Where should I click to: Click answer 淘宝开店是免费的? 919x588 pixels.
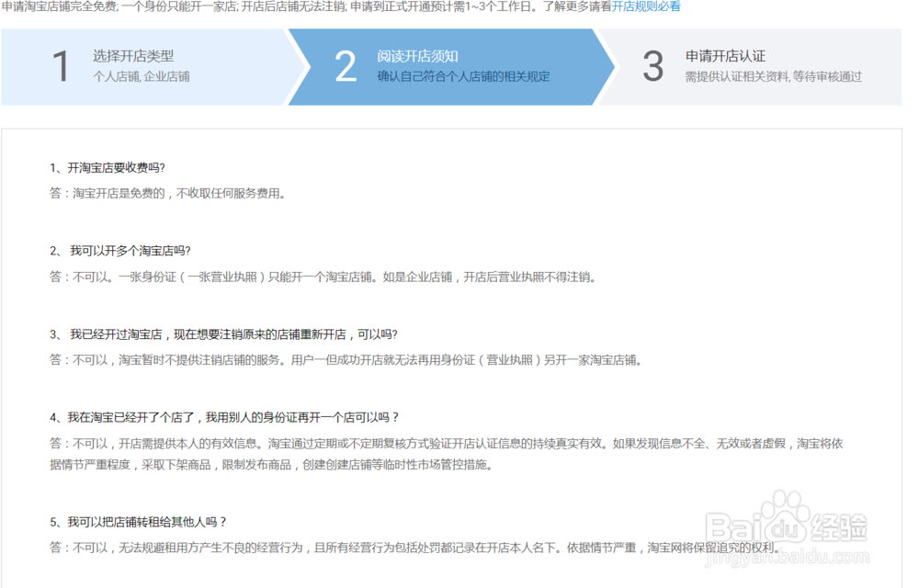[167, 193]
